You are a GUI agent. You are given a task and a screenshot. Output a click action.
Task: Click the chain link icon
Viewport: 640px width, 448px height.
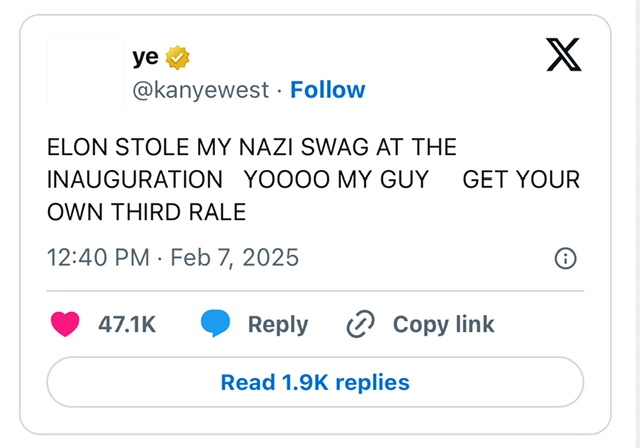click(358, 324)
